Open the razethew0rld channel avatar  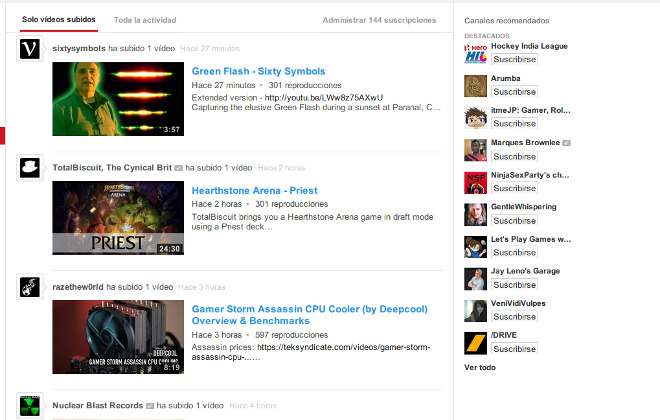coord(30,287)
